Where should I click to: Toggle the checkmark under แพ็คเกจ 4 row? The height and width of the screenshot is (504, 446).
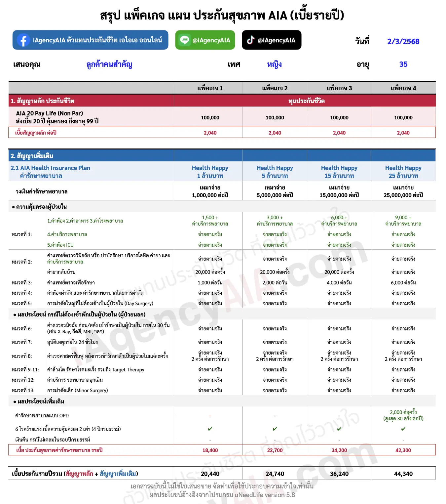[x=404, y=429]
